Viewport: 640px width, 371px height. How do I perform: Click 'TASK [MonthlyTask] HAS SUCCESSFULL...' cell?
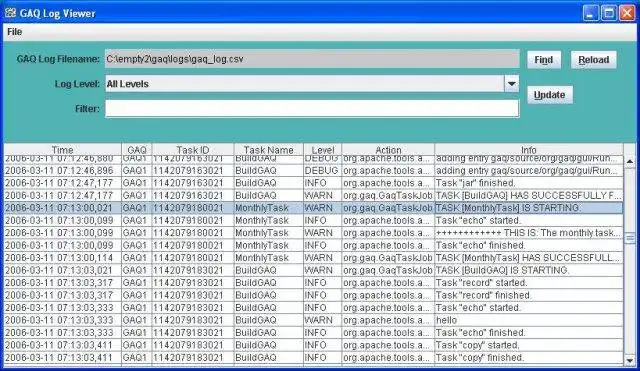coord(529,258)
